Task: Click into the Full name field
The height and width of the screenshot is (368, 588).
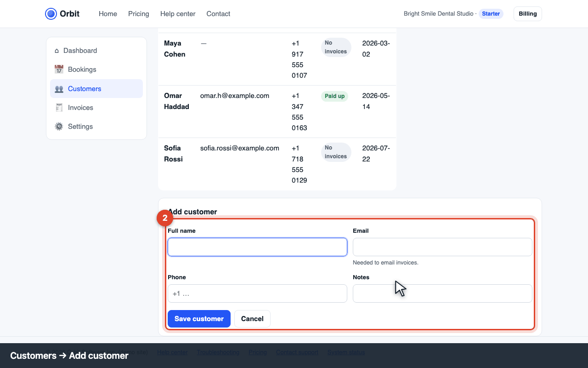Action: tap(257, 247)
